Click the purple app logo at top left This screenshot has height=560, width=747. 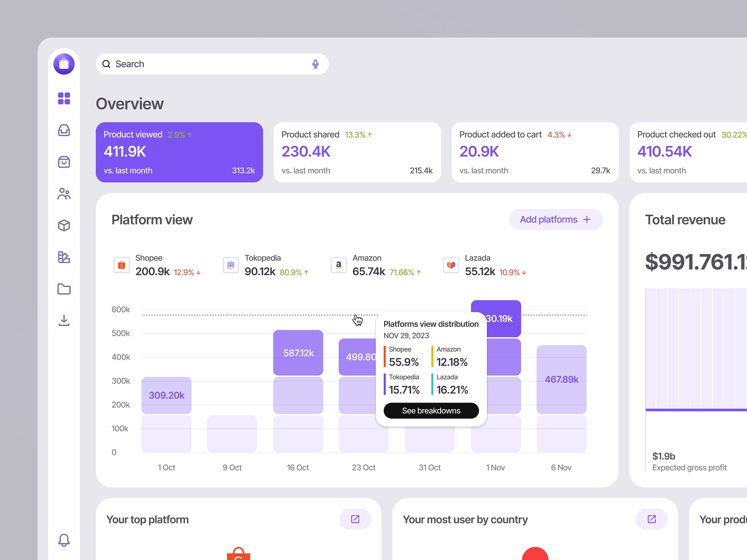64,64
